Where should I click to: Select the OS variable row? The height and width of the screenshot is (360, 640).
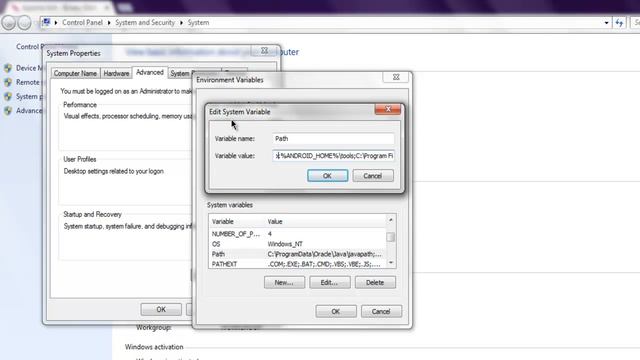coord(297,244)
